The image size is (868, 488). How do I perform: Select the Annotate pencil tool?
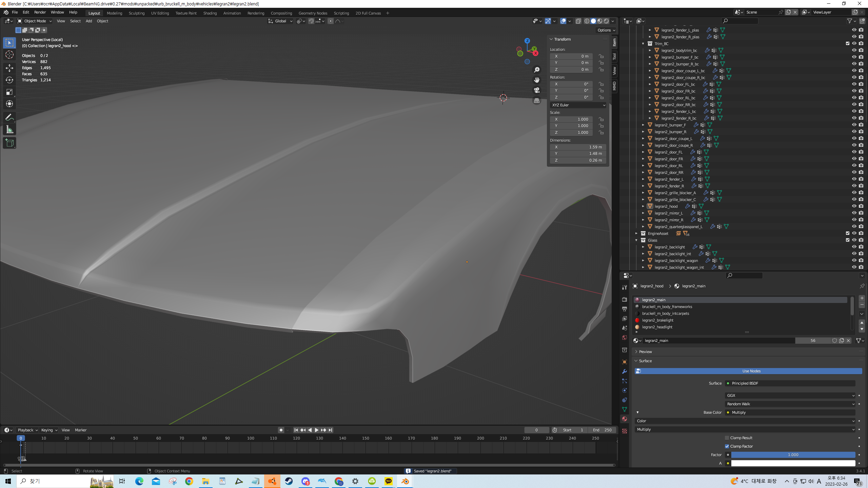pyautogui.click(x=9, y=117)
